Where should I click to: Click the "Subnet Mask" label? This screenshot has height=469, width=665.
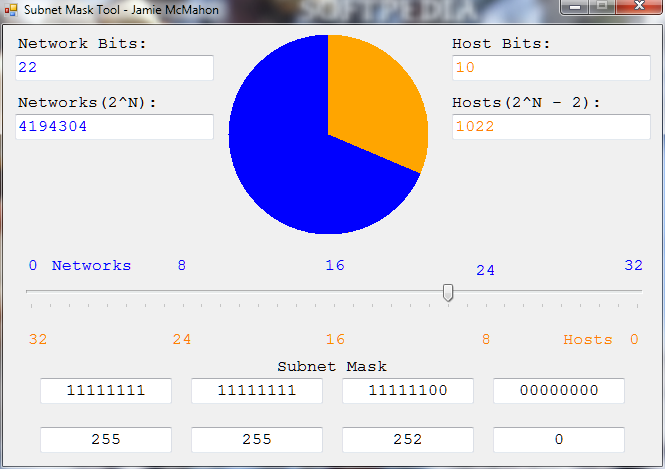point(332,366)
